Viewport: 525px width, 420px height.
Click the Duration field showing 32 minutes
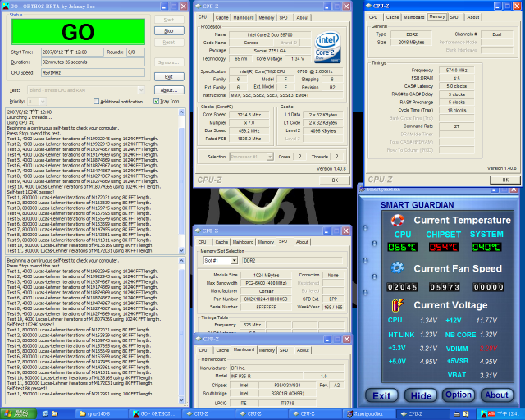point(93,62)
